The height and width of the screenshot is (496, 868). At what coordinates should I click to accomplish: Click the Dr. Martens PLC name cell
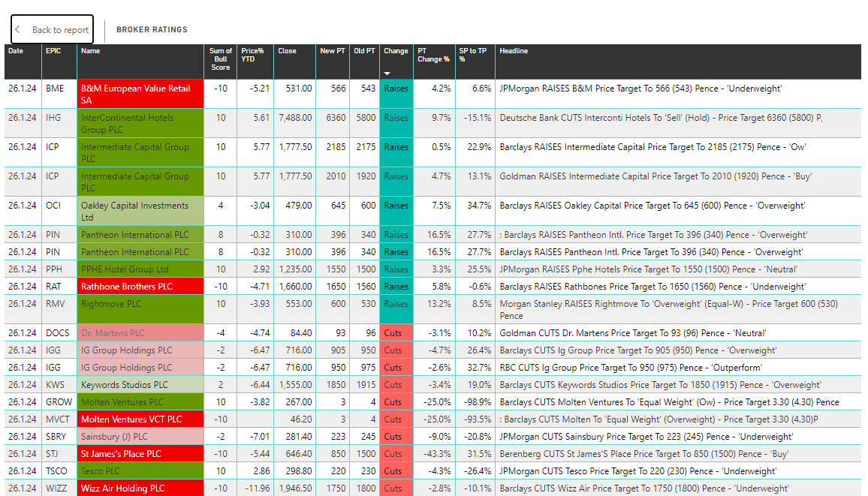coord(140,333)
